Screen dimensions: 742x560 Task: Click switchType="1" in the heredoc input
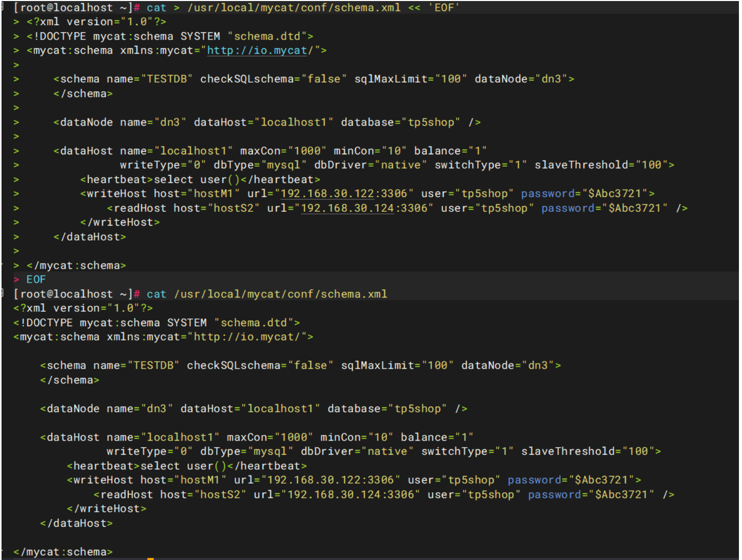(x=481, y=165)
